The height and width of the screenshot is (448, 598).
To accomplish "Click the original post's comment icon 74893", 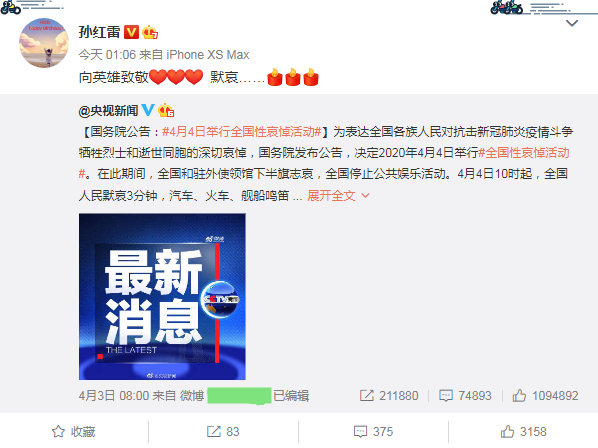I will [x=465, y=396].
